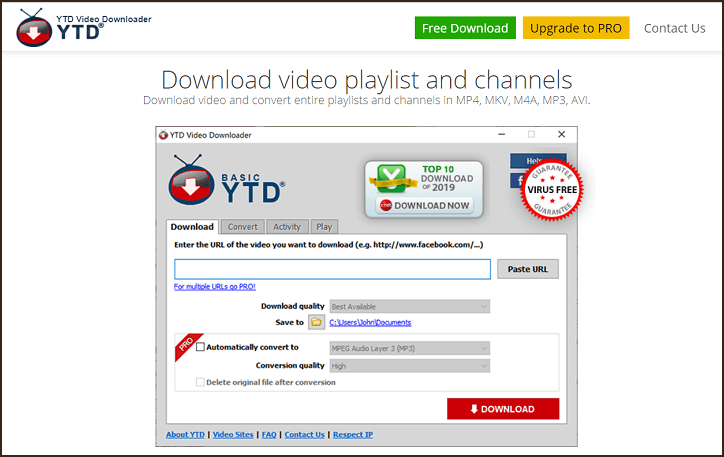
Task: Click the small YTD icon in window title bar
Action: coord(164,135)
